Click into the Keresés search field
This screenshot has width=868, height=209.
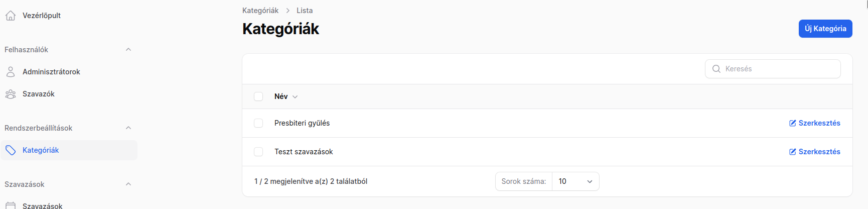pos(773,69)
